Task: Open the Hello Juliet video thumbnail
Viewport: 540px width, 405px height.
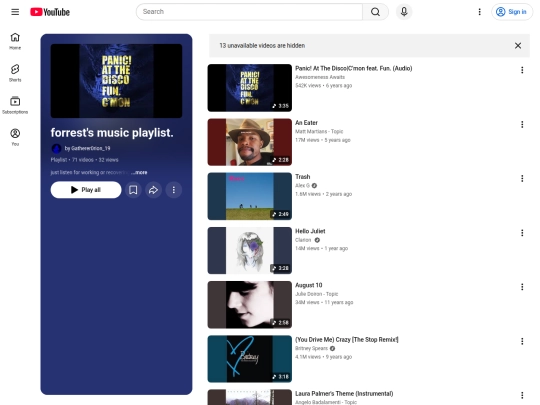Action: (250, 250)
